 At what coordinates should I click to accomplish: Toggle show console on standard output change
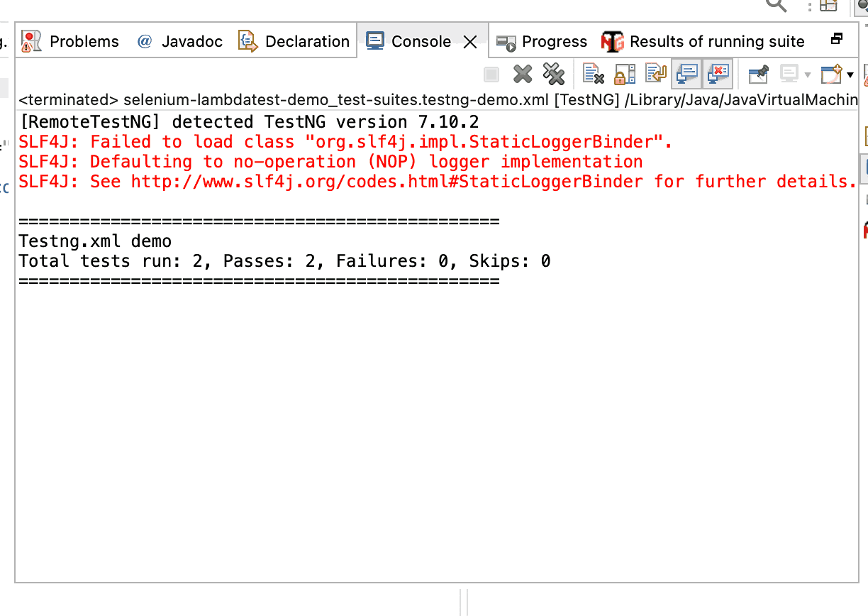[686, 73]
